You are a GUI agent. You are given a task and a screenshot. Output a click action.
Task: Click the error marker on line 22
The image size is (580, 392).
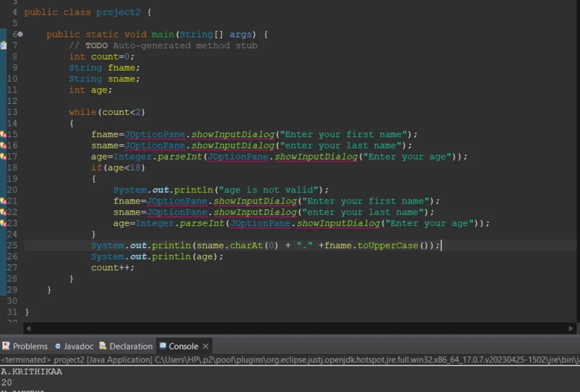(3, 212)
